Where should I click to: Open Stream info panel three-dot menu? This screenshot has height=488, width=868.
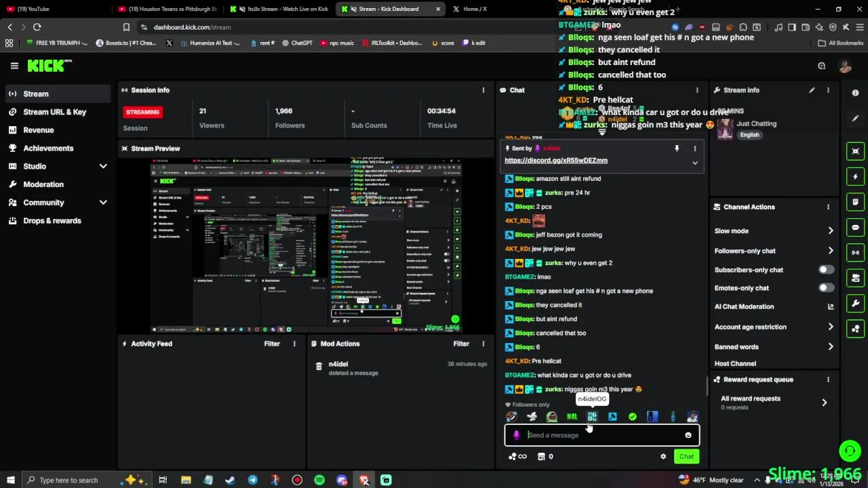tap(828, 90)
